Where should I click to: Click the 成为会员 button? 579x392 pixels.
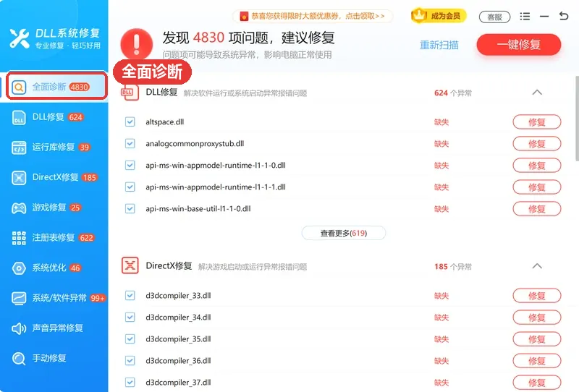(x=439, y=16)
